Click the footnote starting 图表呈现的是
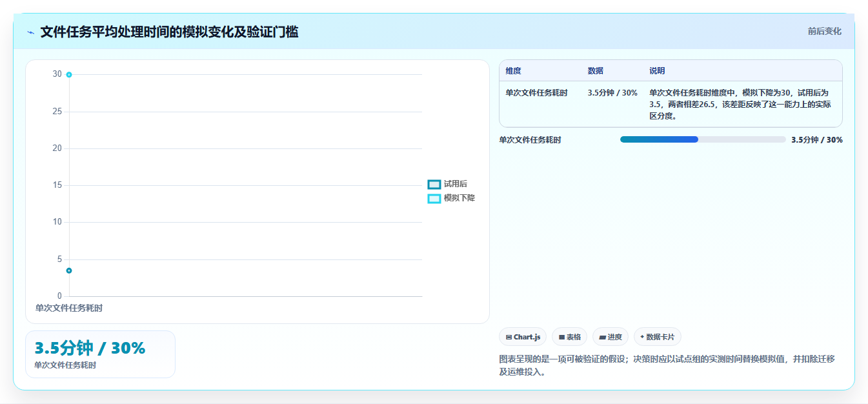This screenshot has height=404, width=868. pos(667,365)
